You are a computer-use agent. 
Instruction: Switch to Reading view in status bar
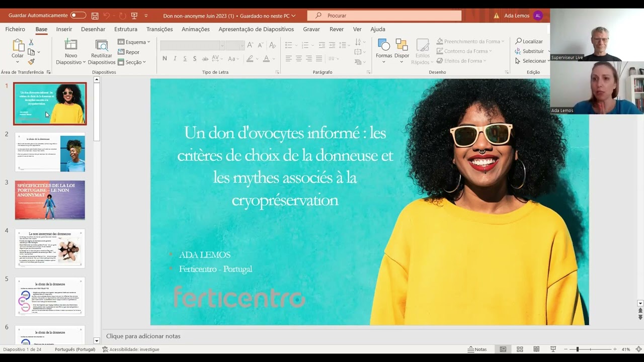(536, 349)
